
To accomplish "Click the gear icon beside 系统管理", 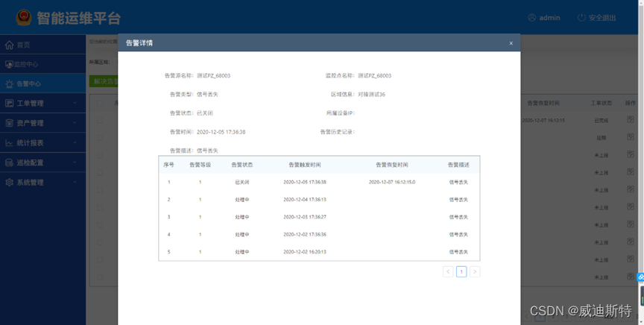I will tap(9, 183).
